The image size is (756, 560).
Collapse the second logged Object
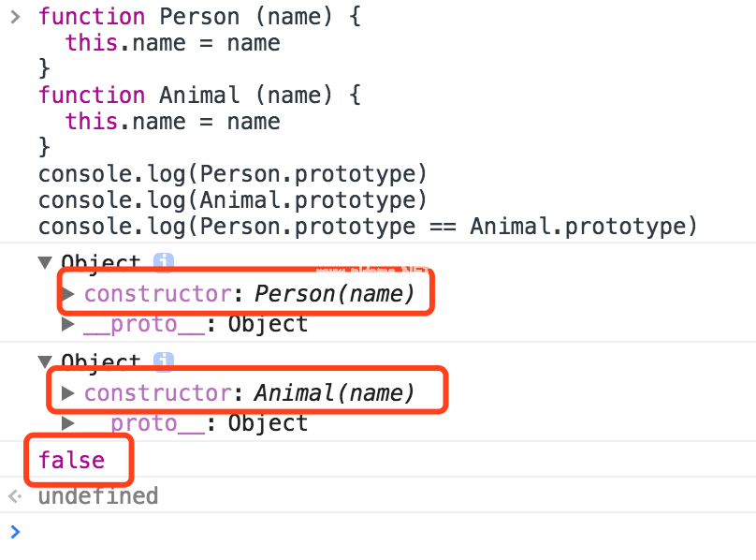coord(45,361)
